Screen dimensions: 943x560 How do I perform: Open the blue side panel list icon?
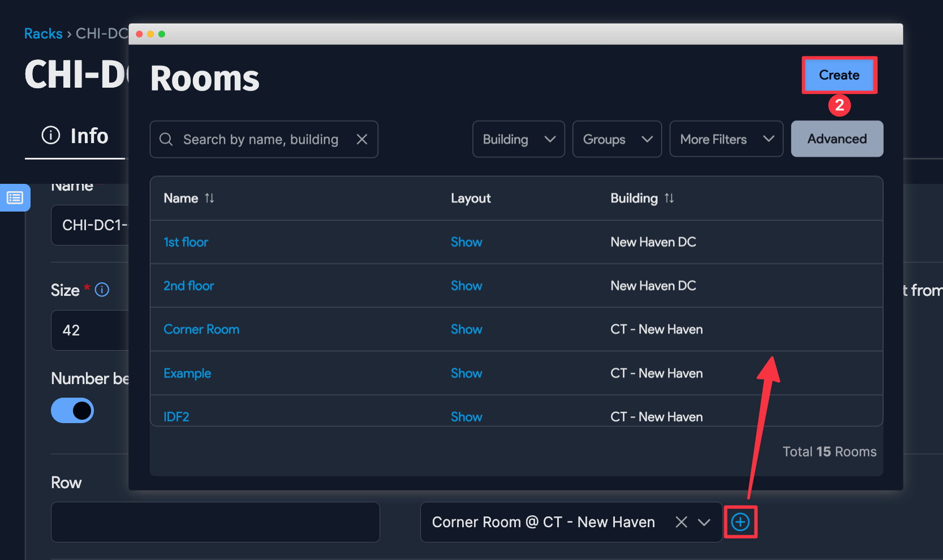[15, 198]
